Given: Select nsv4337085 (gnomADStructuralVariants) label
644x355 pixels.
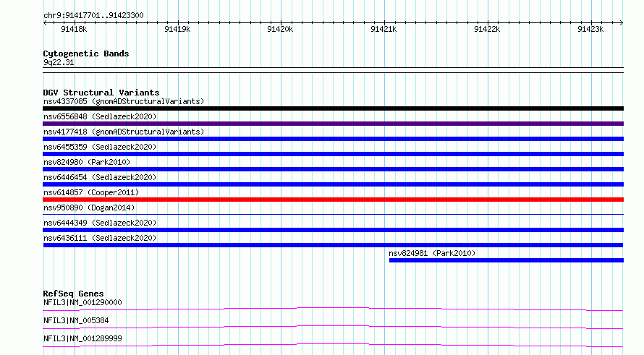Looking at the screenshot, I should coord(124,101).
